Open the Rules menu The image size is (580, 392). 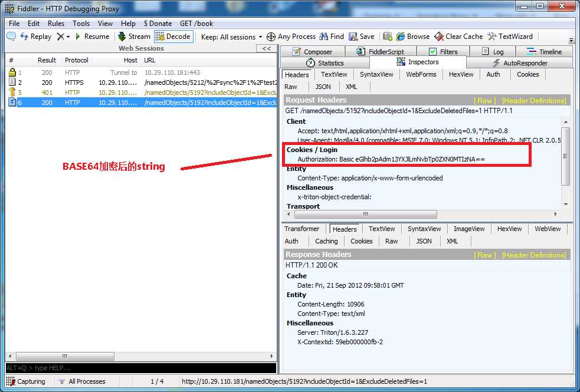click(x=56, y=23)
